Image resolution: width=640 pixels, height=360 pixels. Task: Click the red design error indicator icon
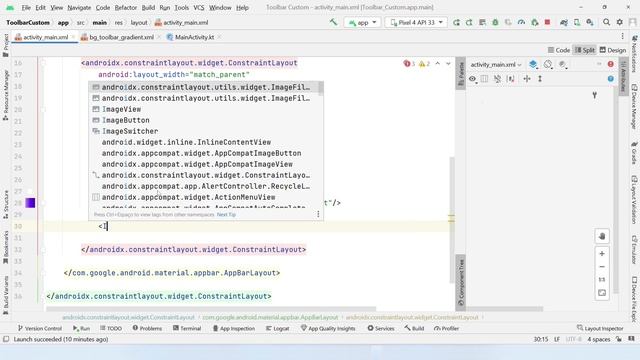(611, 64)
